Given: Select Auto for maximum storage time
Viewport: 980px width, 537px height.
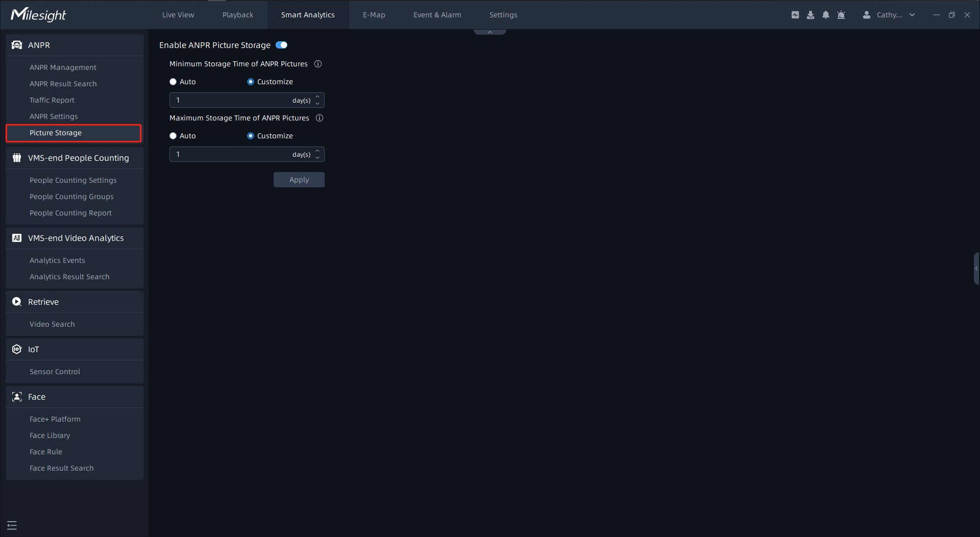Looking at the screenshot, I should coord(173,136).
